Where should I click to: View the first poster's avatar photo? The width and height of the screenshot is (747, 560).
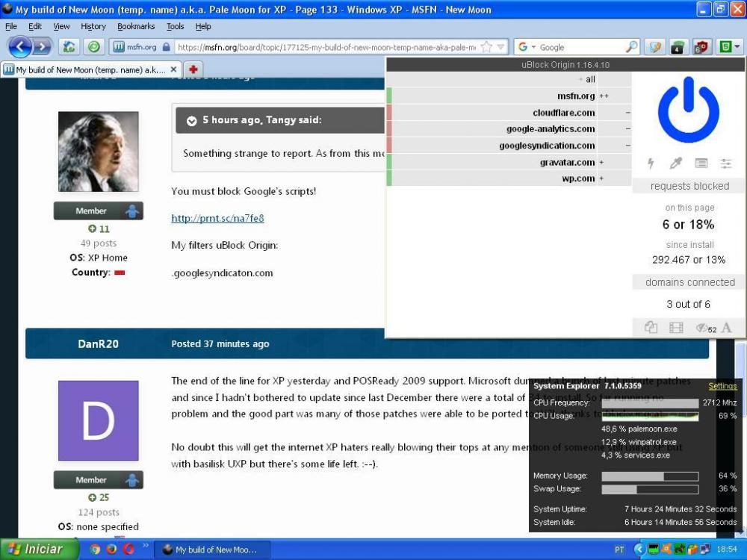98,152
